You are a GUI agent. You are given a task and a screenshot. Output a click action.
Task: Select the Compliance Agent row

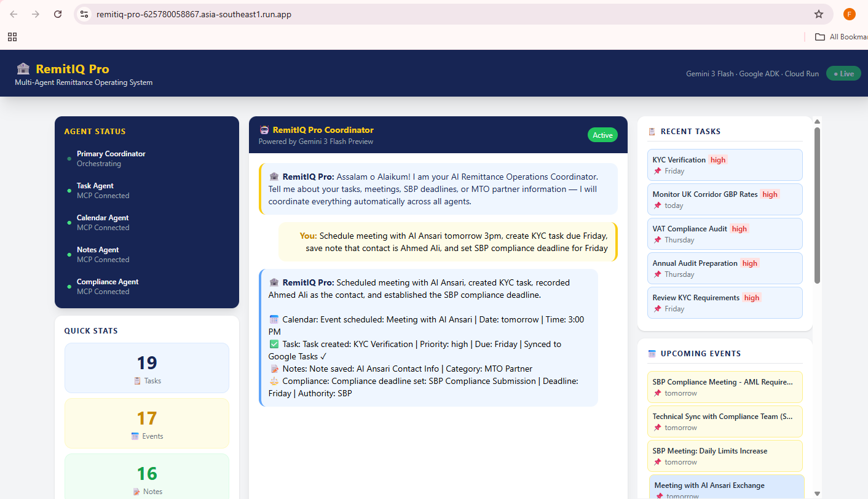147,286
